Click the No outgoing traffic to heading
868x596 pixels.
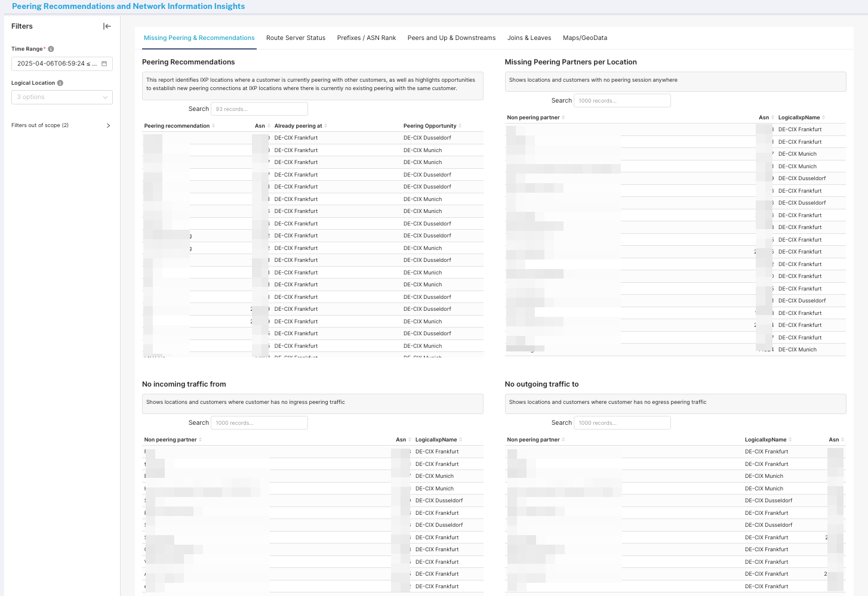tap(541, 384)
